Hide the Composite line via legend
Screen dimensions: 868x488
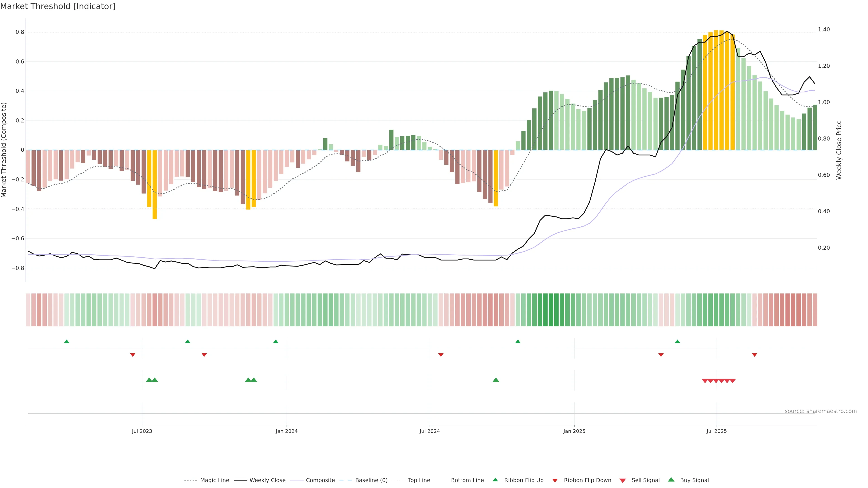click(x=320, y=480)
